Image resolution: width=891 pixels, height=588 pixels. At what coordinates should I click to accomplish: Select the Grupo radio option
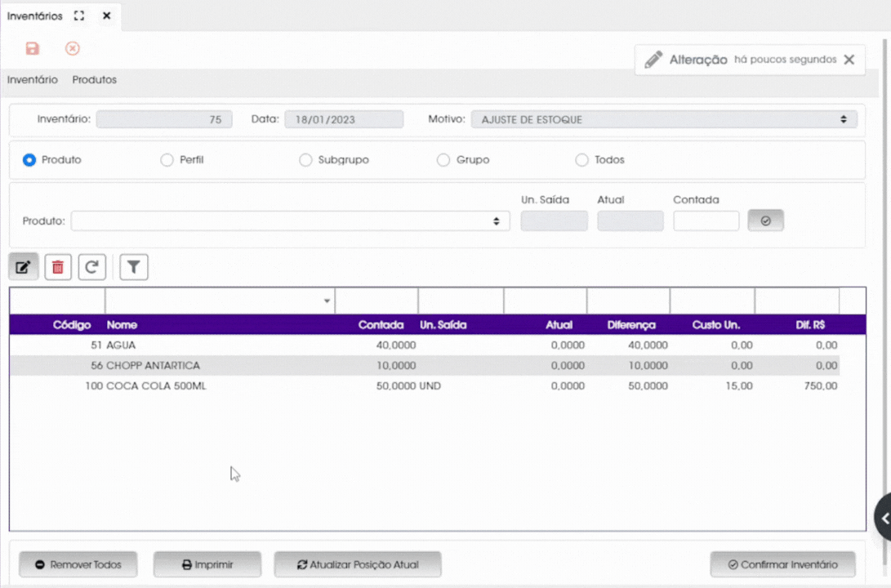click(443, 160)
